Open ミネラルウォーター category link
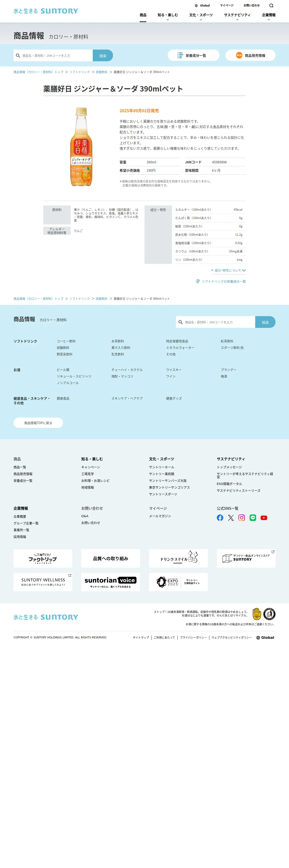Viewport: 289px width, 868px height. coord(180,348)
